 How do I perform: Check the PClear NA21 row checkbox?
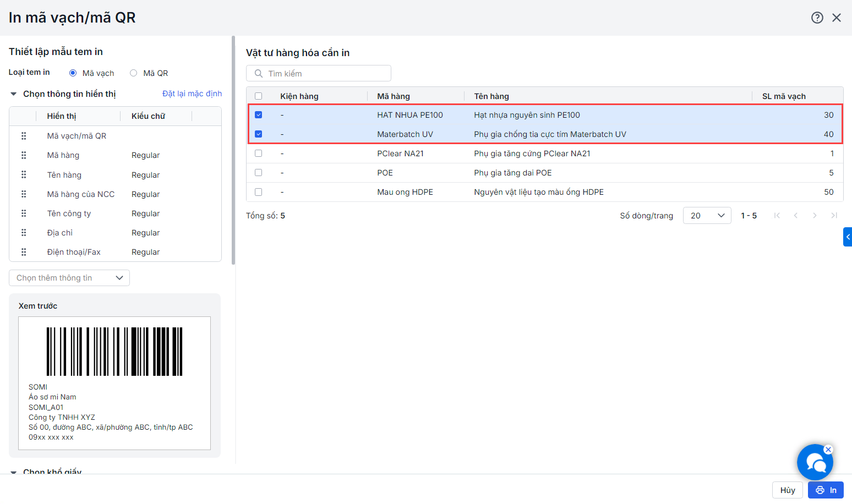click(x=259, y=154)
